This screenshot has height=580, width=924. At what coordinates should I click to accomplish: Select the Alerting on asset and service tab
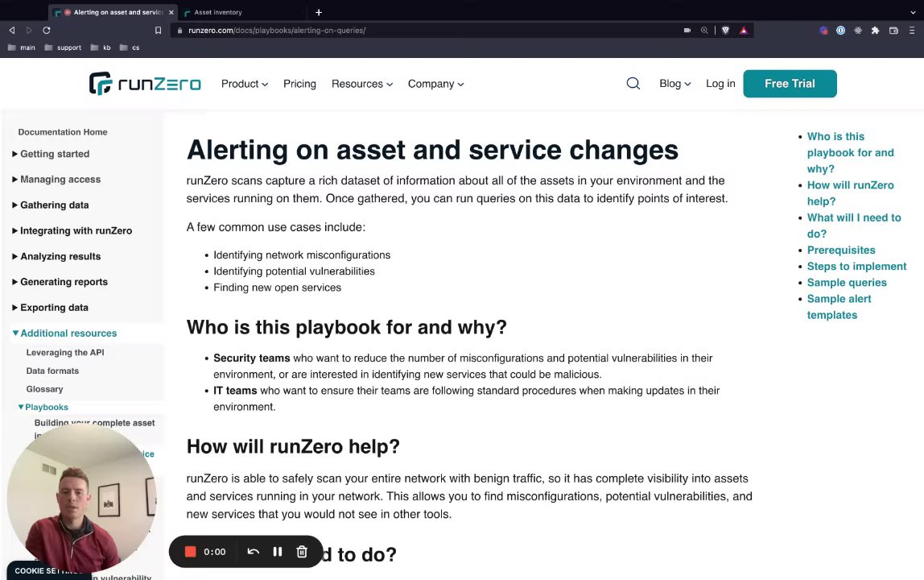(113, 12)
